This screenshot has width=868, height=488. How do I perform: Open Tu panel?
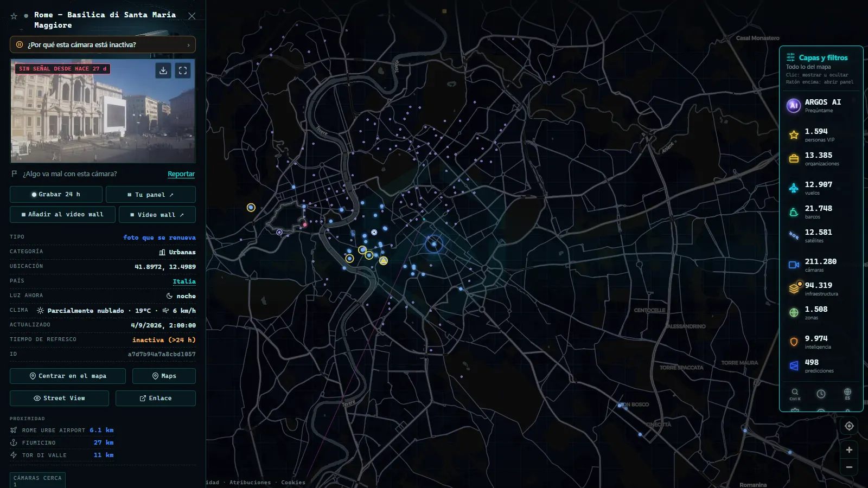(x=151, y=194)
